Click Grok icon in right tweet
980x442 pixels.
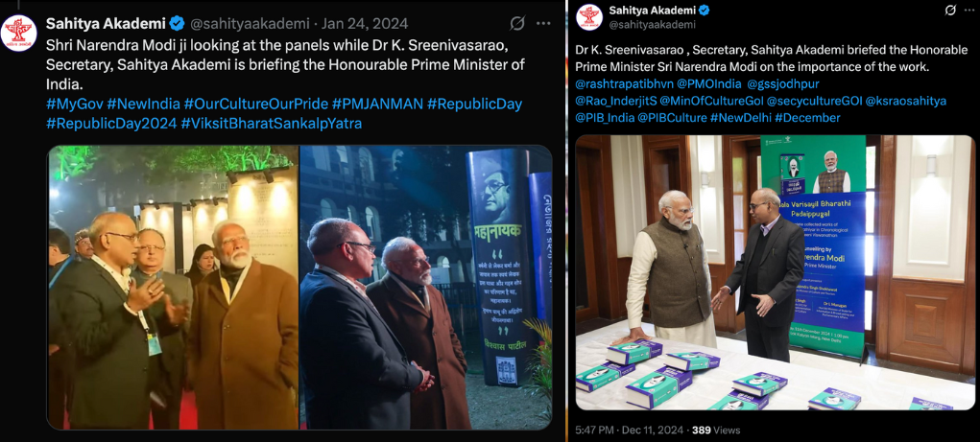(950, 11)
